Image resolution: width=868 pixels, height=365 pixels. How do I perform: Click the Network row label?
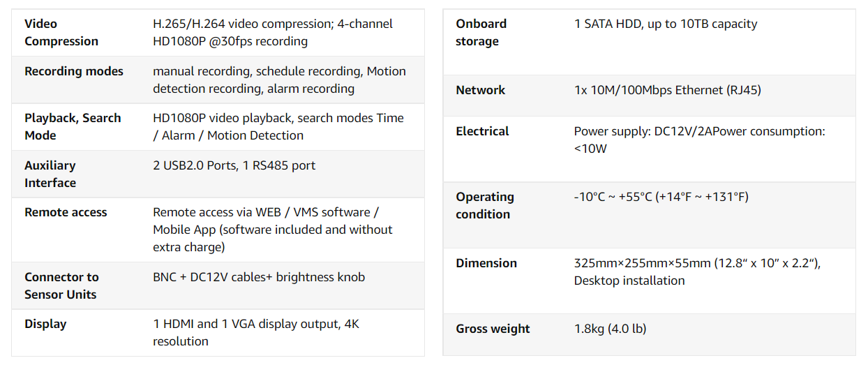tap(481, 90)
